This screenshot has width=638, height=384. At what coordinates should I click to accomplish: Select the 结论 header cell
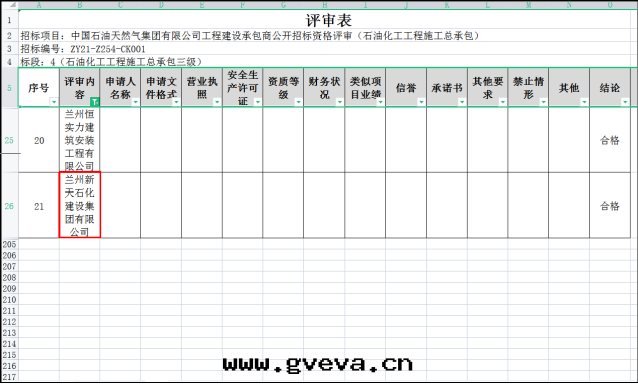[610, 87]
